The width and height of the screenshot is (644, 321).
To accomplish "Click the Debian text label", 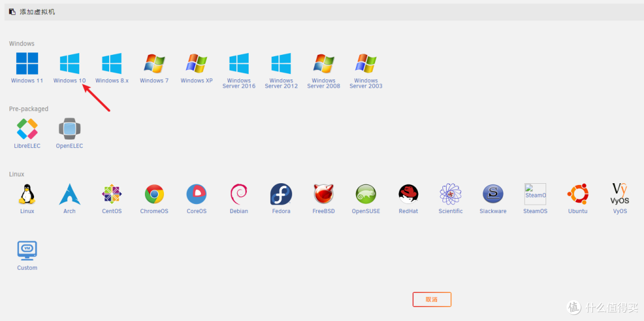I will coord(239,211).
